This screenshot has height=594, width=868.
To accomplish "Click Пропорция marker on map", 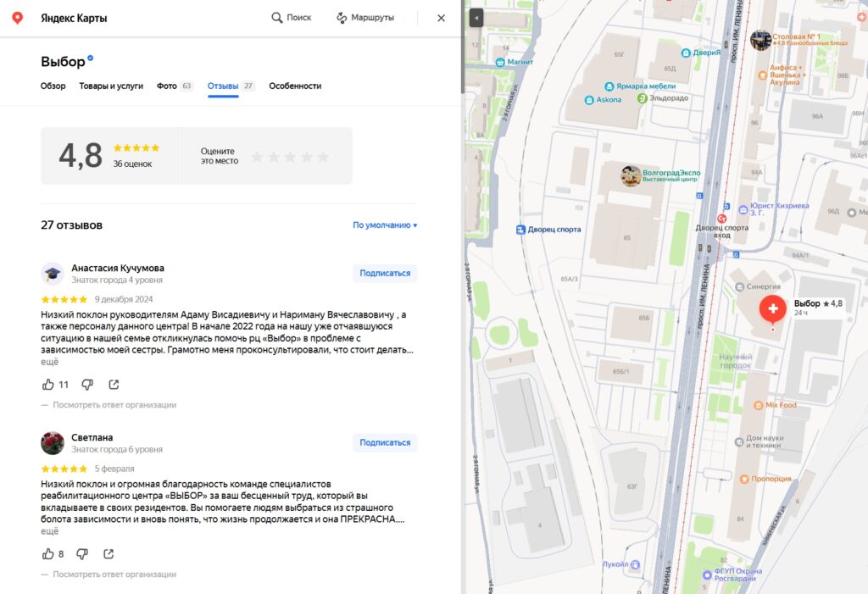I will pyautogui.click(x=744, y=479).
